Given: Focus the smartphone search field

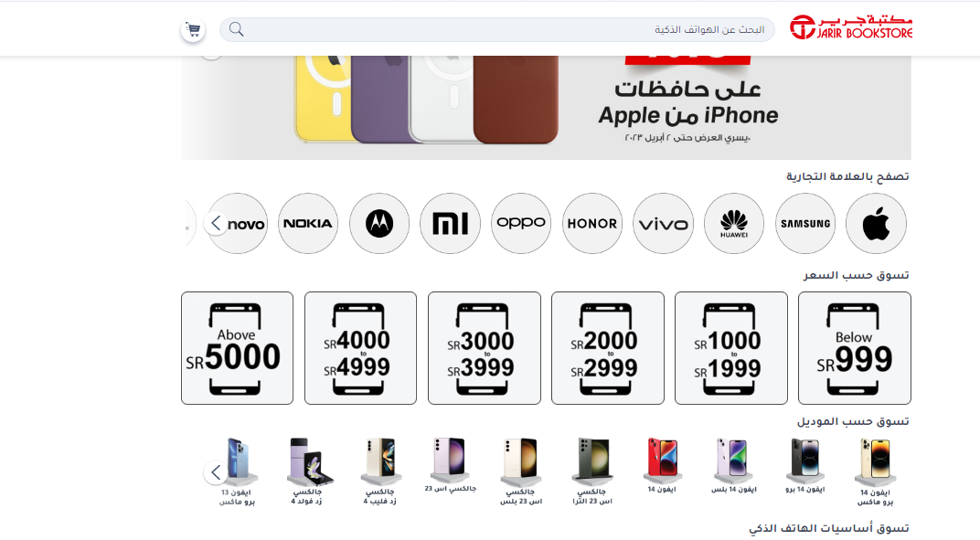Looking at the screenshot, I should pyautogui.click(x=497, y=29).
